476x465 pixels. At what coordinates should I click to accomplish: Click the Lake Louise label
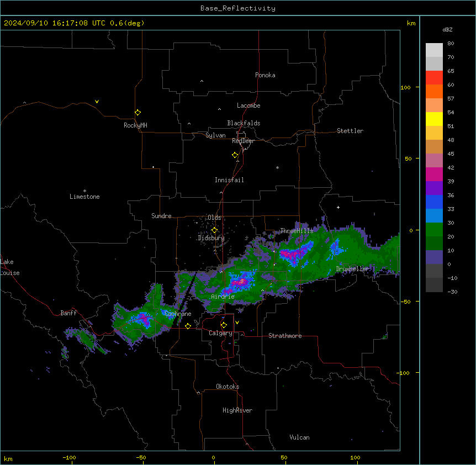click(x=10, y=267)
